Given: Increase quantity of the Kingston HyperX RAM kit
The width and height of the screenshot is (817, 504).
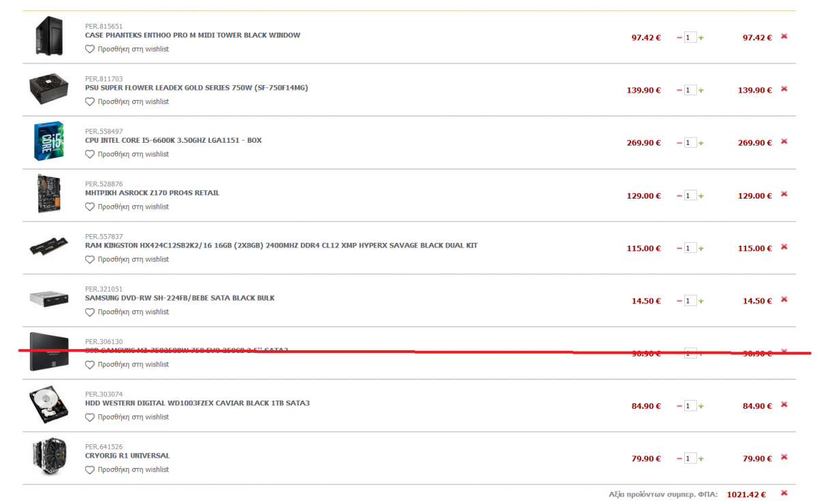Looking at the screenshot, I should 701,248.
